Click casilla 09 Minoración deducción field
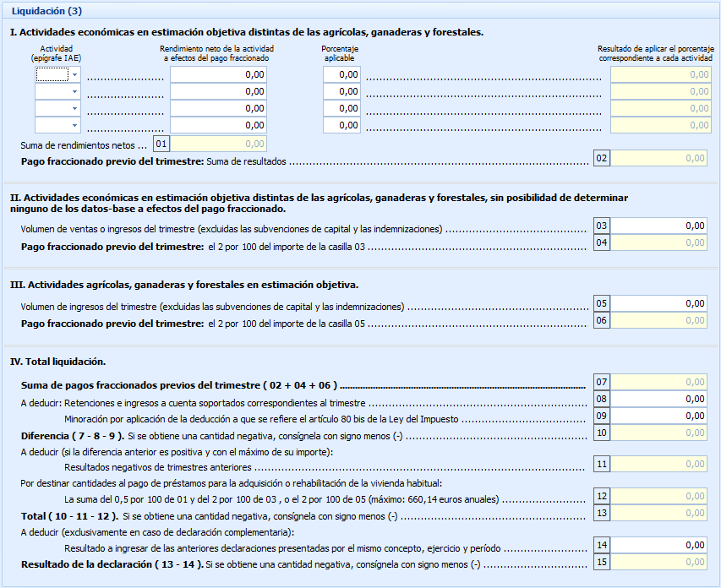721x588 pixels. [658, 416]
